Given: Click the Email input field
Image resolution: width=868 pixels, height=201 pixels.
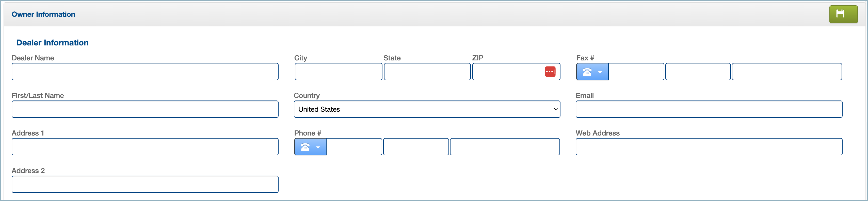Looking at the screenshot, I should pos(709,109).
